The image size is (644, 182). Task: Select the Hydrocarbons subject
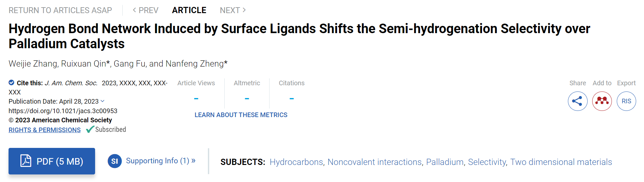click(x=296, y=162)
